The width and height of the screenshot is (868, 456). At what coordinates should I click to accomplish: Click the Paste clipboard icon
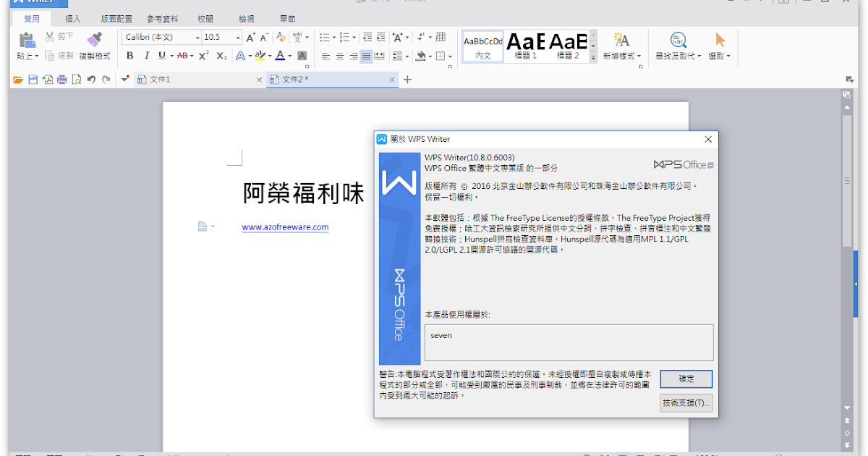[x=27, y=40]
